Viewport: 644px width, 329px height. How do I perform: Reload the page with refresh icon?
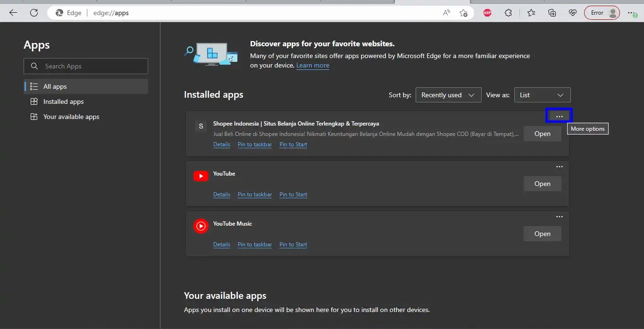[x=34, y=13]
